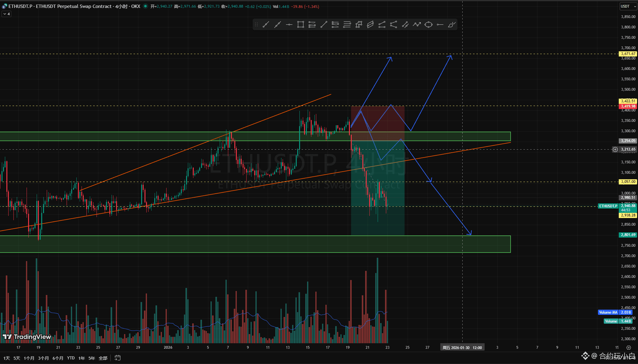Select the extended line tool with two midpoints
This screenshot has height=364, width=638.
pos(277,25)
